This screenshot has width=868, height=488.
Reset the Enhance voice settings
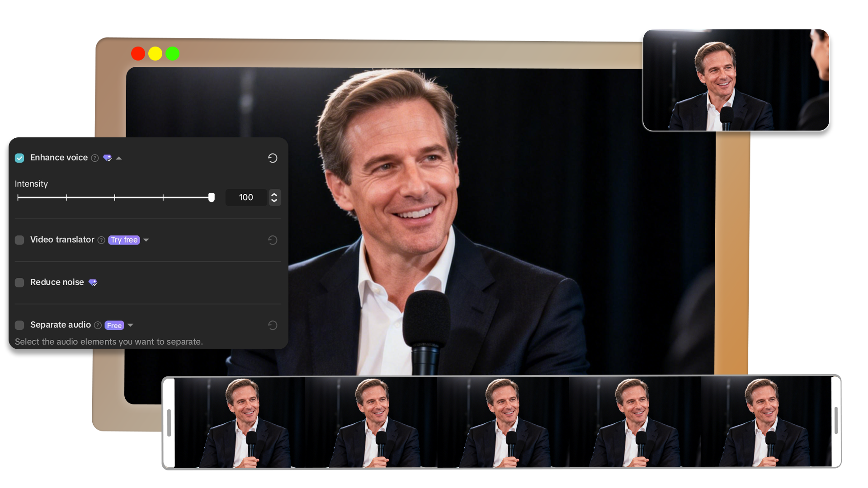(272, 158)
